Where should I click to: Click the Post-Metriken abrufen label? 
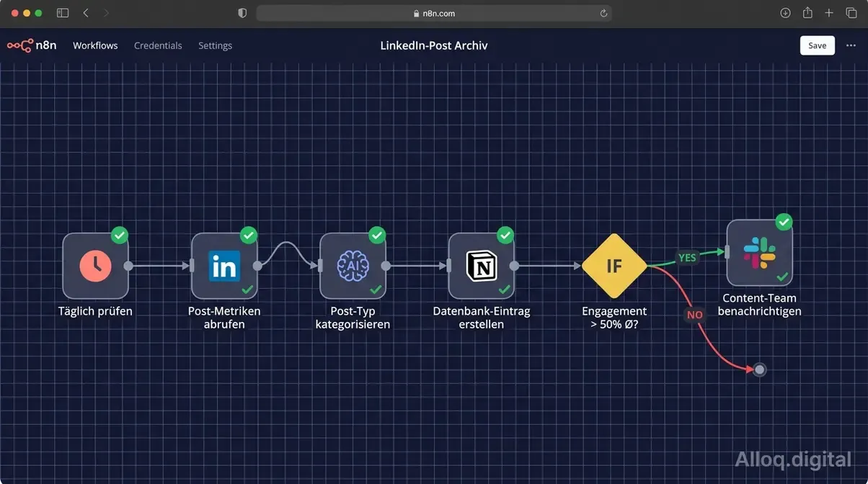pyautogui.click(x=223, y=318)
